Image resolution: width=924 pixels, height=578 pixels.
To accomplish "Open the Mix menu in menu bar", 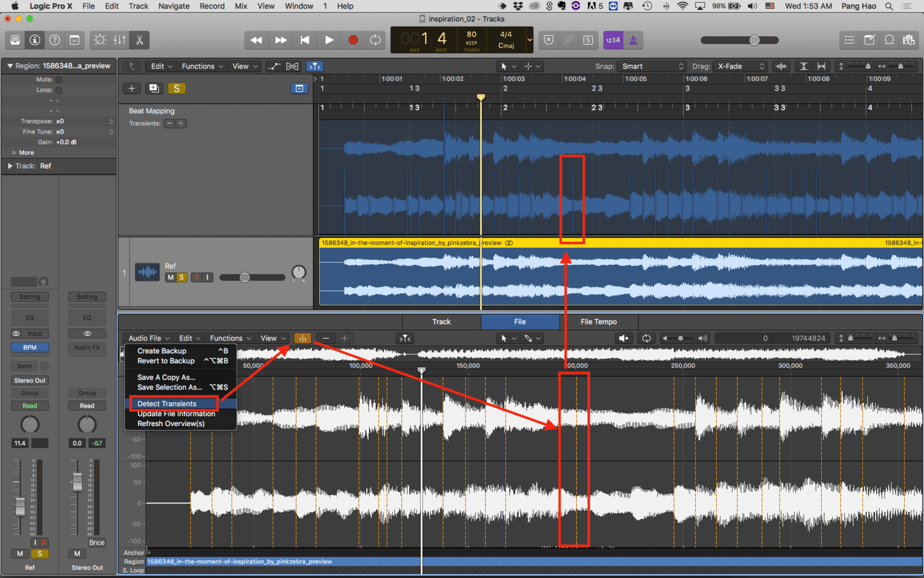I will (x=241, y=6).
